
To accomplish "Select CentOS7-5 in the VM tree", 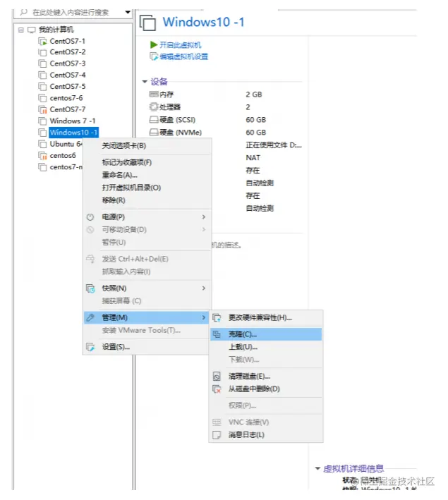I will coord(68,87).
